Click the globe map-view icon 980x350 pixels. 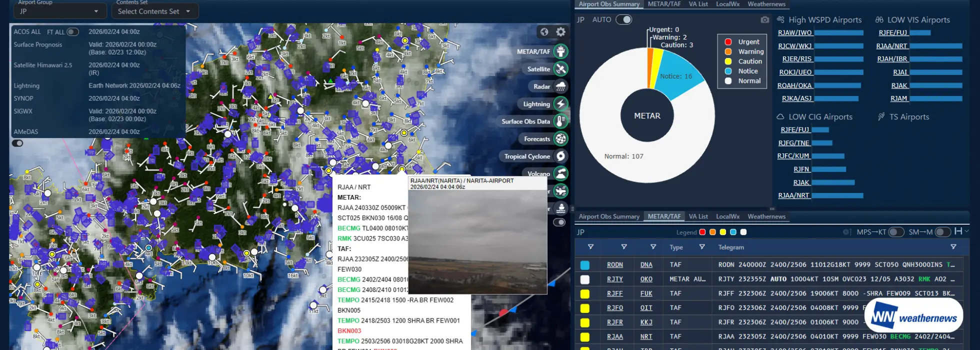[544, 32]
